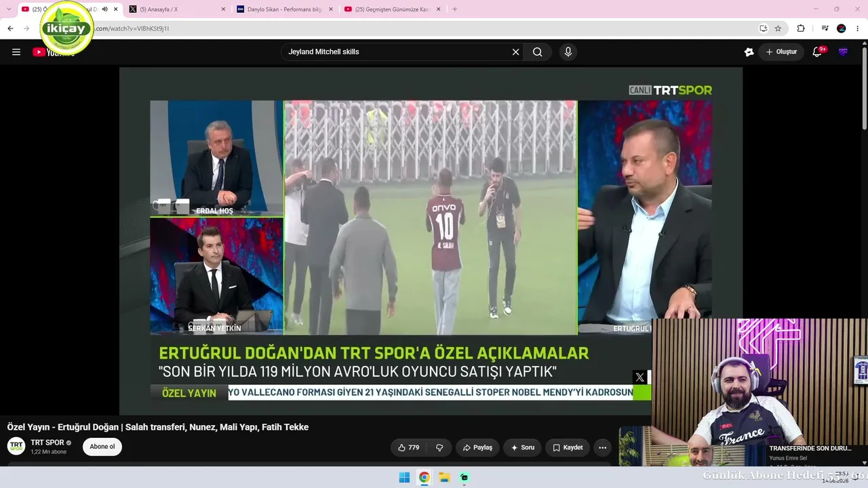The image size is (868, 488).
Task: Subscribe with the Abone ol button
Action: tap(102, 447)
